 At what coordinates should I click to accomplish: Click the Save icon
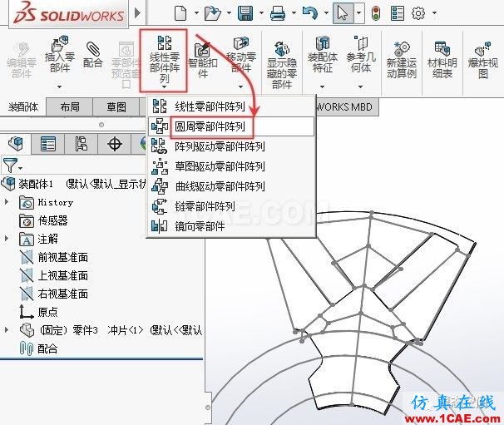click(x=245, y=13)
